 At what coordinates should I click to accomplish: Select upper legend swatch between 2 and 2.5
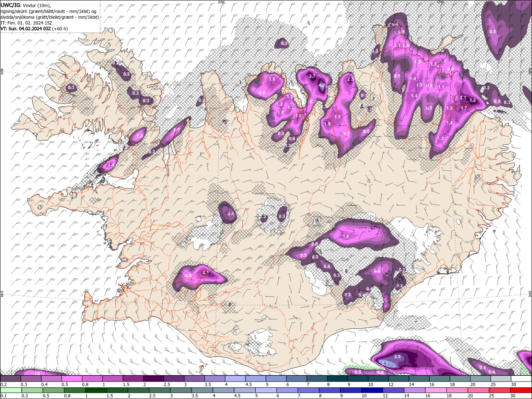pyautogui.click(x=153, y=379)
